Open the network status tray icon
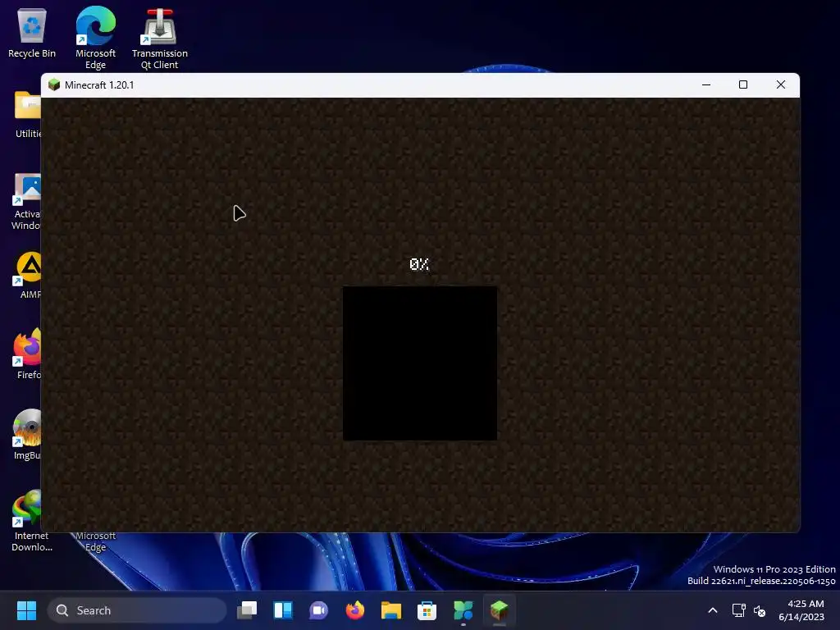 [x=739, y=610]
